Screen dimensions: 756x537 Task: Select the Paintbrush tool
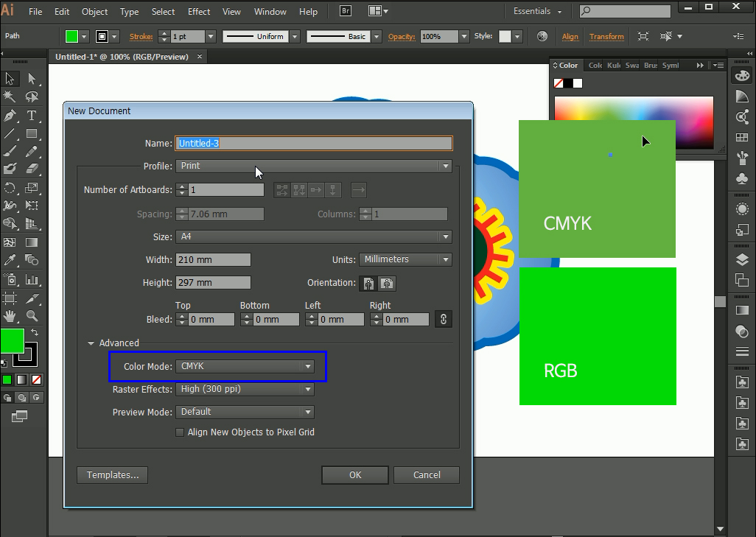click(10, 151)
